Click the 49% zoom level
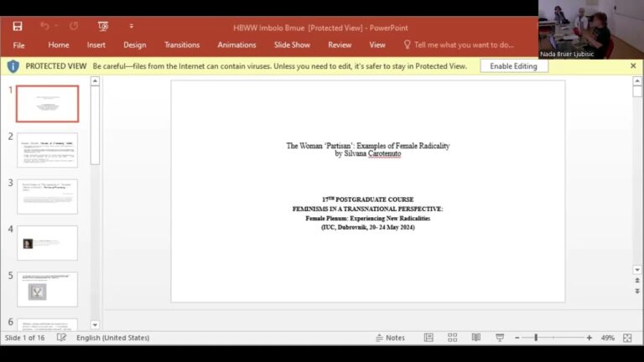Viewport: 644px width, 362px height. pos(607,338)
